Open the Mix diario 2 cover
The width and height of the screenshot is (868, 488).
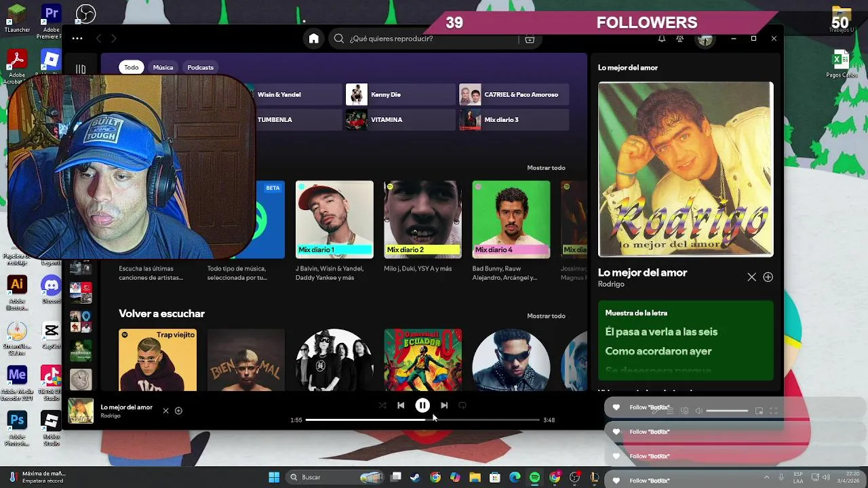coord(422,220)
